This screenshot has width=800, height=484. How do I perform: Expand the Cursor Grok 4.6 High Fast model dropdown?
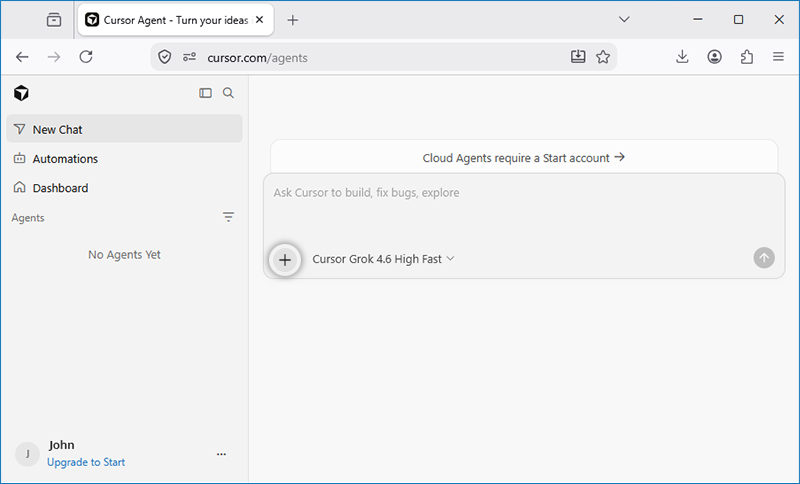pos(383,259)
